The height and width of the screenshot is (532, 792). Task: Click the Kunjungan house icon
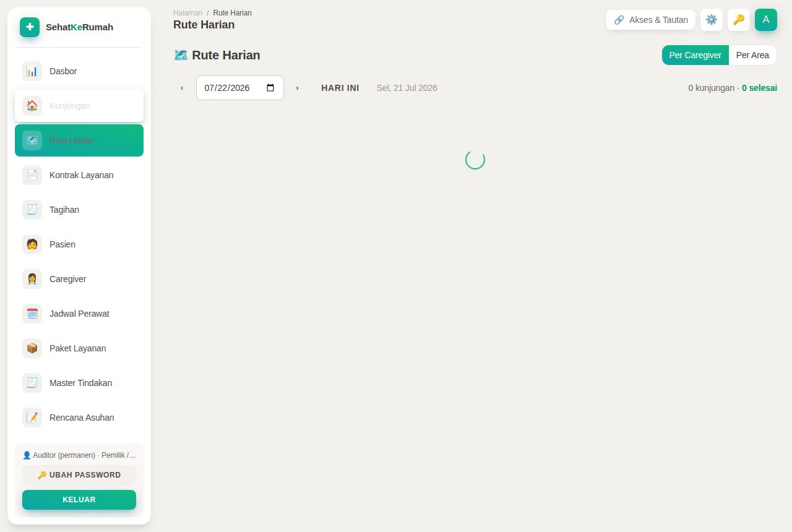pos(32,106)
